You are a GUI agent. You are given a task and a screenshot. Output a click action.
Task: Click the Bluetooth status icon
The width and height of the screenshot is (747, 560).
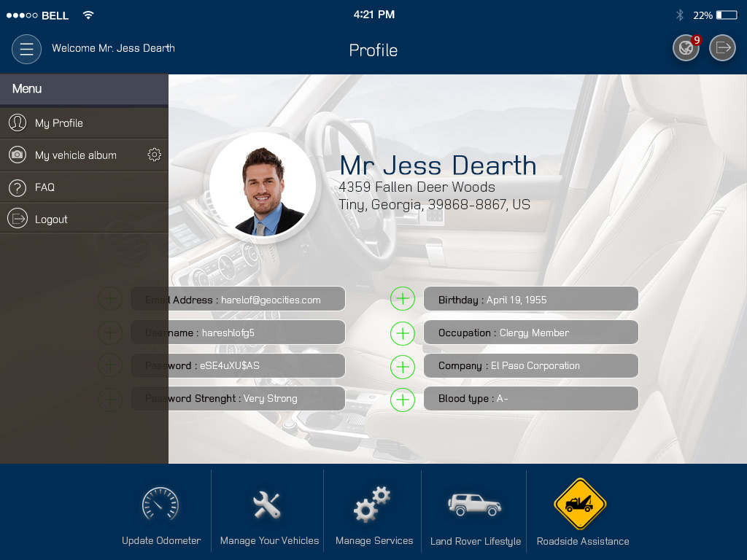point(680,15)
